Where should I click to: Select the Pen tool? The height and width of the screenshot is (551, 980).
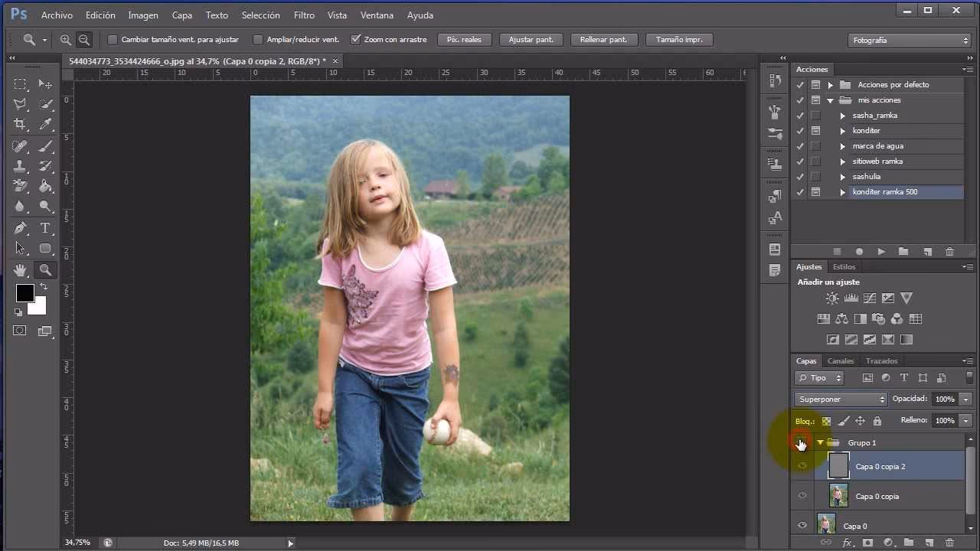coord(21,228)
